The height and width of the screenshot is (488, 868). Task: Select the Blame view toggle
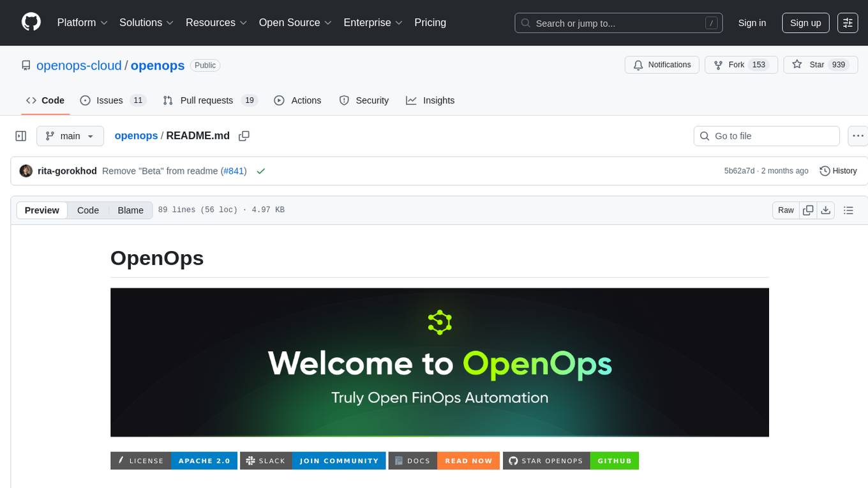tap(130, 210)
